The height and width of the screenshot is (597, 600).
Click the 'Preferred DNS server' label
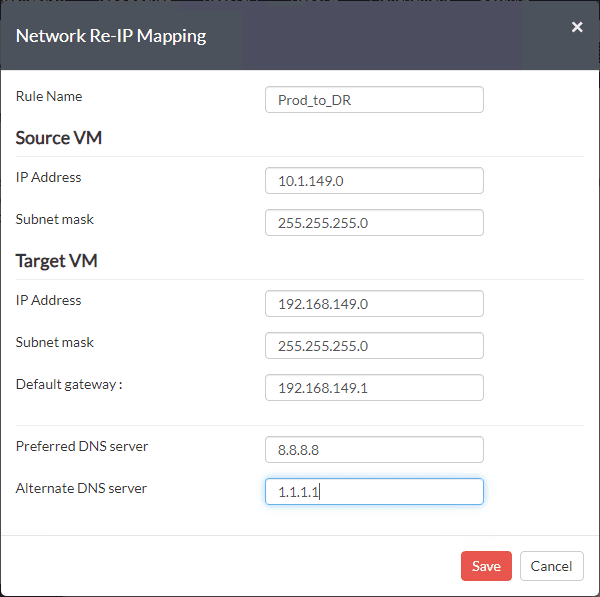point(82,446)
